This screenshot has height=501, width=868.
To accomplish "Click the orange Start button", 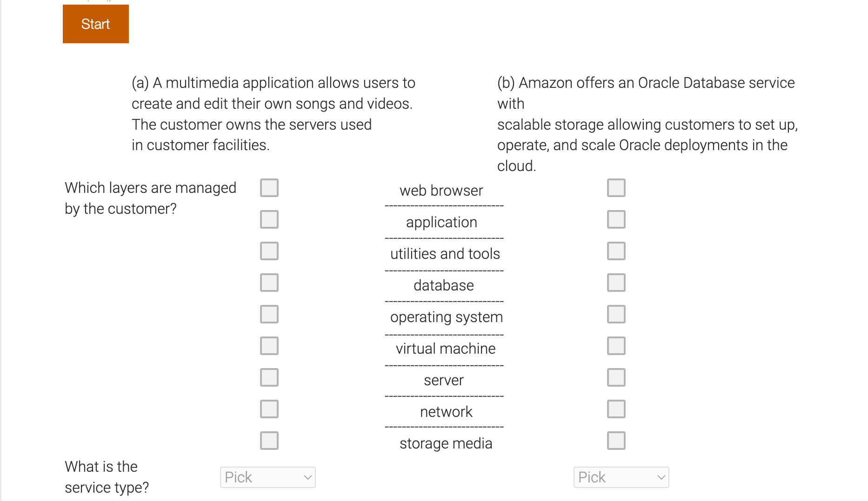I will (95, 24).
